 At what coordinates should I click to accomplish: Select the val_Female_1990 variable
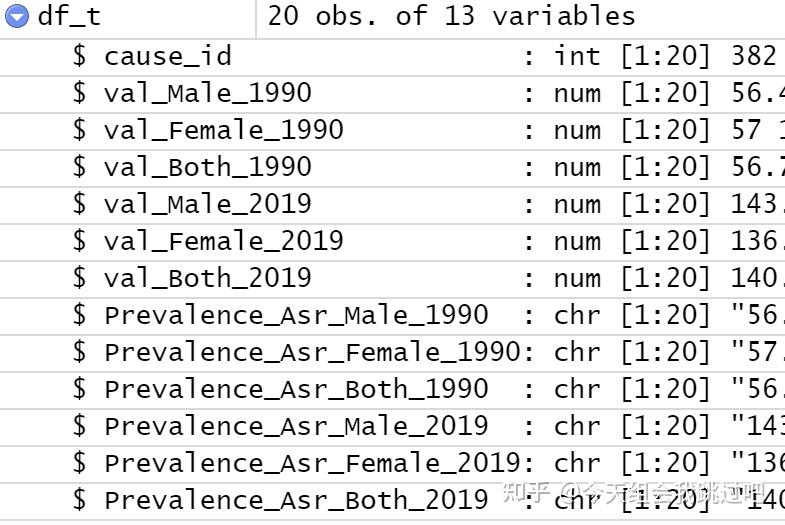coord(223,130)
